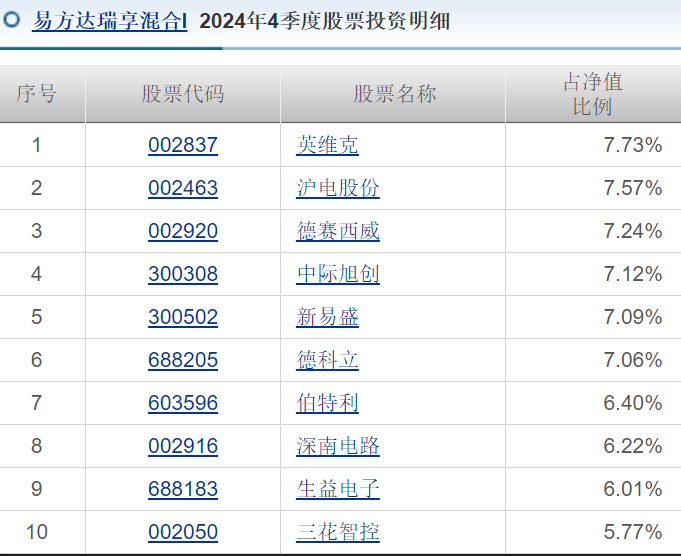Open the 生益电子 stock name link
Screen dimensions: 681x556
click(x=338, y=489)
